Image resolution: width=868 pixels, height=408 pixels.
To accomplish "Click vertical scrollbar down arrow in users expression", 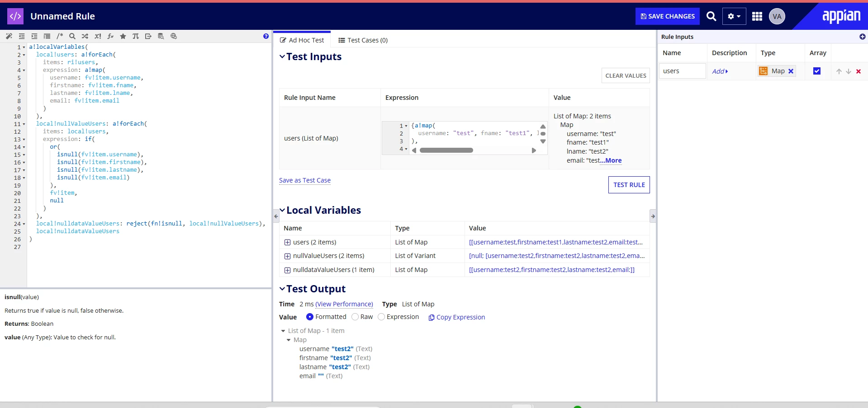I will pyautogui.click(x=543, y=141).
